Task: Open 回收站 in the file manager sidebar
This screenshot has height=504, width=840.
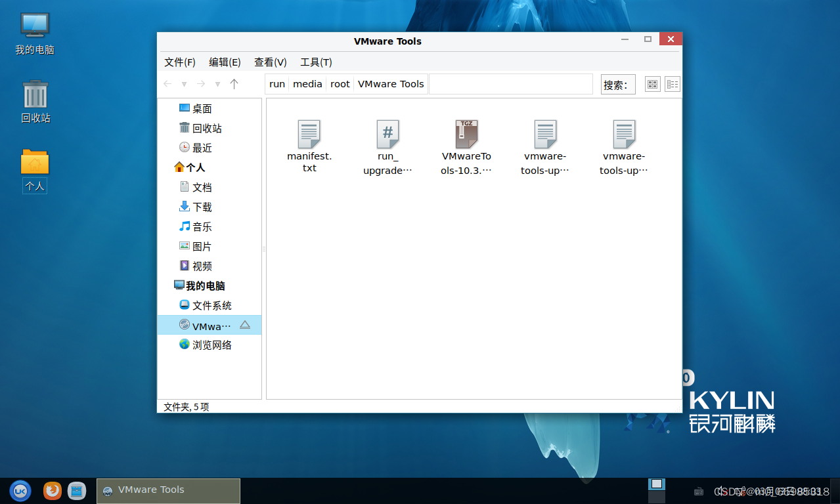Action: [x=210, y=128]
